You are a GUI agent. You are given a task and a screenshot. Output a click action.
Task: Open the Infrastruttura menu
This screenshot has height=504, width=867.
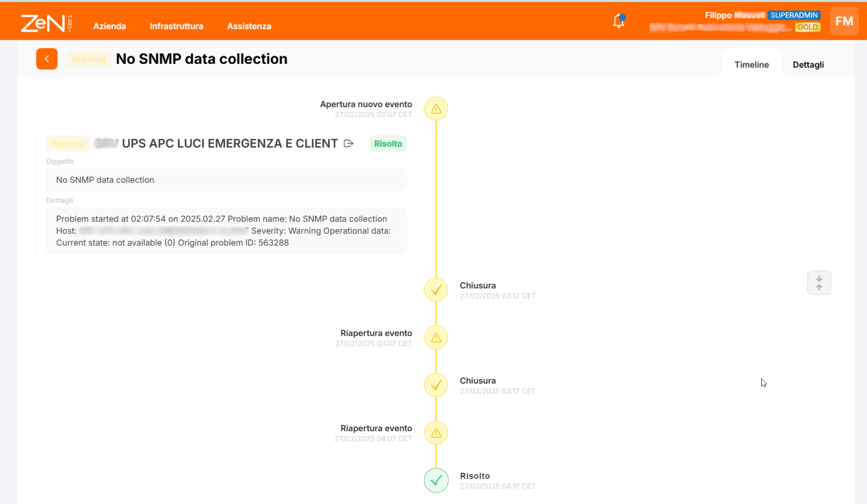[176, 26]
